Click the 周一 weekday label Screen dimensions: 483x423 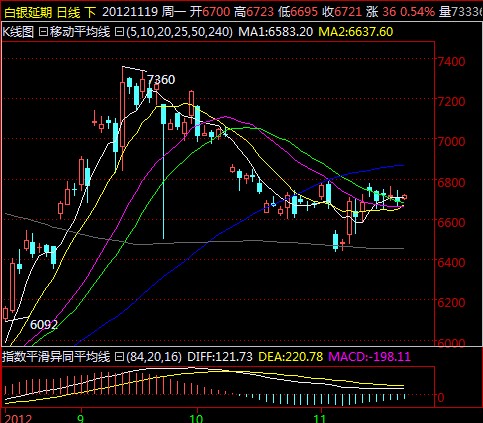[174, 12]
